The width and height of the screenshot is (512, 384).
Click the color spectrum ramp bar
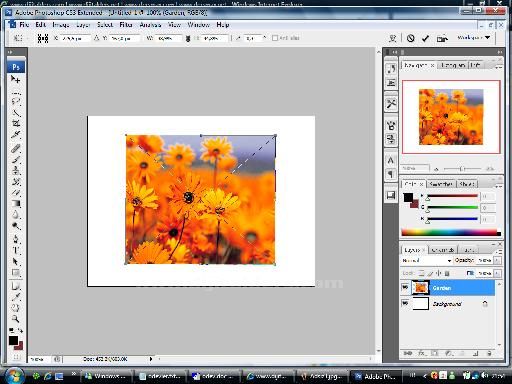coord(451,232)
